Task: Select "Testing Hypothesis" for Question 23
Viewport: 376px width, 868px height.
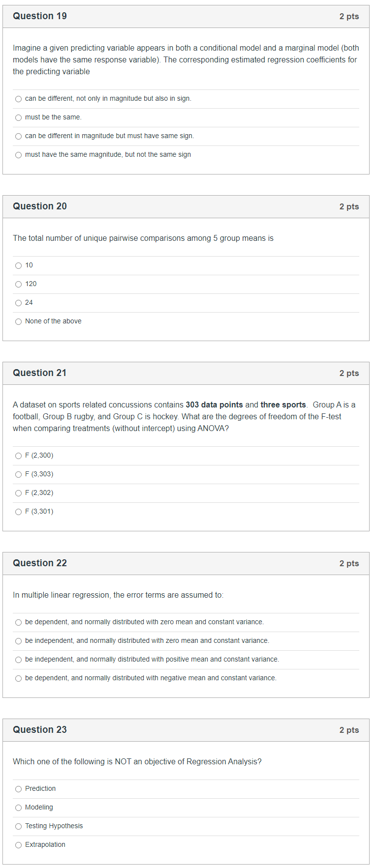Action: pyautogui.click(x=18, y=826)
